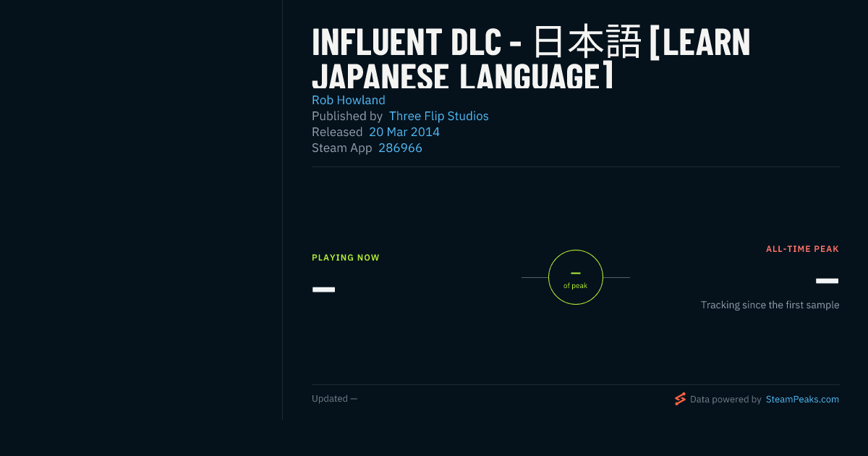Click the 'Published by' label
This screenshot has height=456, width=868.
pyautogui.click(x=347, y=116)
